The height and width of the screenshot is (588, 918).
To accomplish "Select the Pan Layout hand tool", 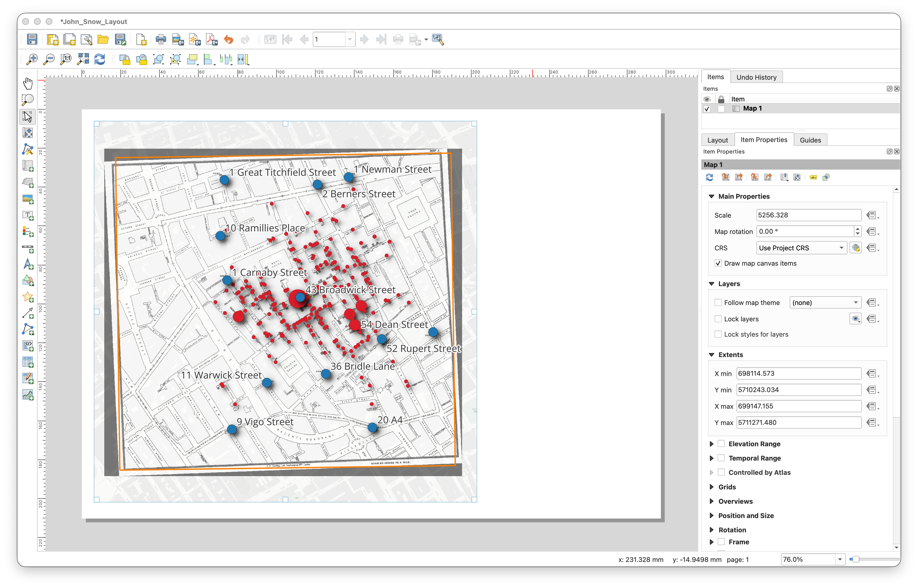I will [28, 83].
